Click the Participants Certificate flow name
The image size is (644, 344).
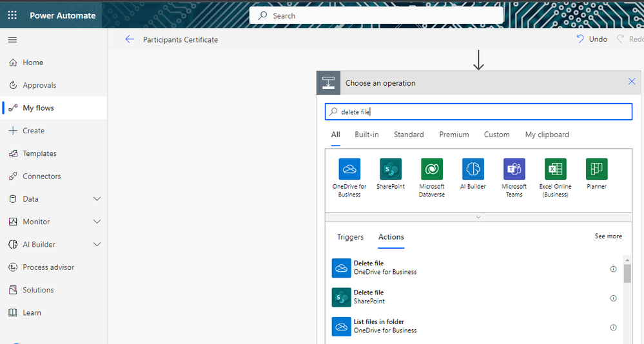(x=181, y=40)
